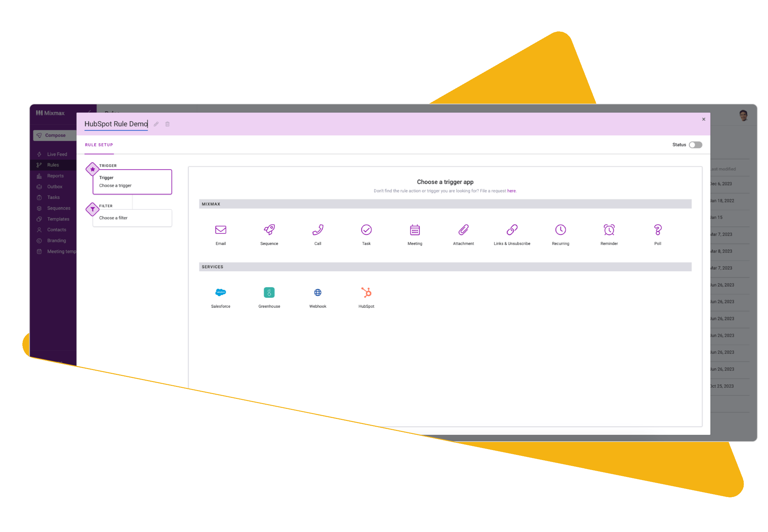Screen dimensions: 768x532
Task: Click the Trigger dropdown to choose trigger
Action: pos(133,181)
